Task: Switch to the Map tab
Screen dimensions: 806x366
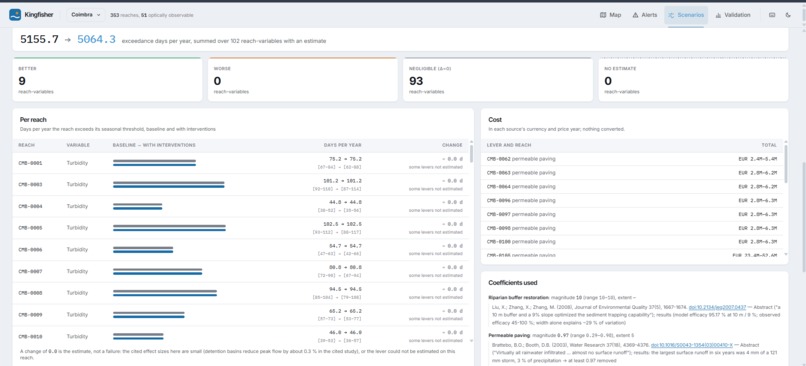Action: (611, 15)
